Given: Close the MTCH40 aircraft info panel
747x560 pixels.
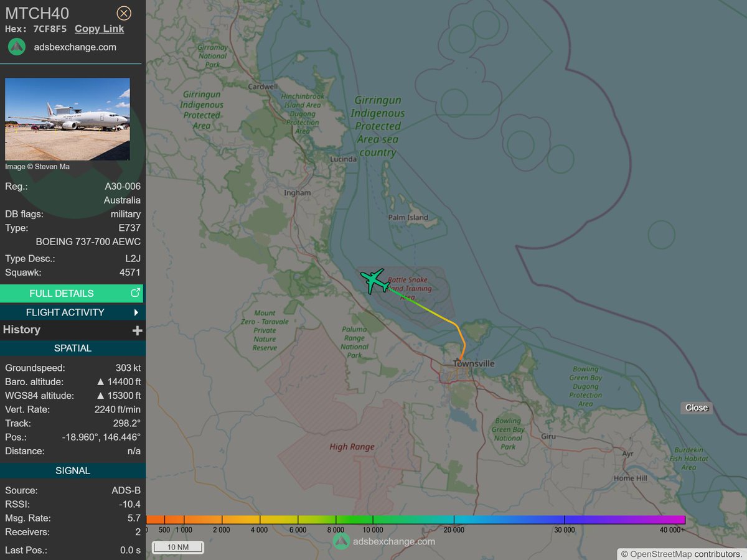Looking at the screenshot, I should [123, 13].
